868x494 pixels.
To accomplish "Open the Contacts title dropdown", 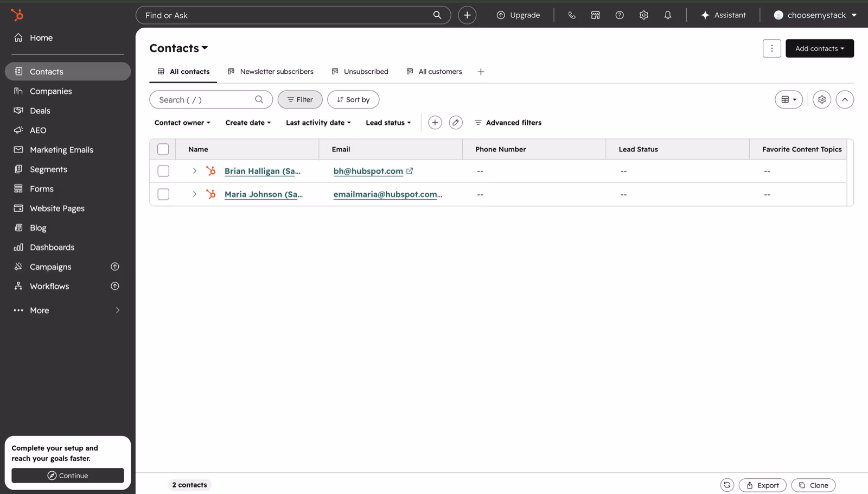I will (178, 48).
